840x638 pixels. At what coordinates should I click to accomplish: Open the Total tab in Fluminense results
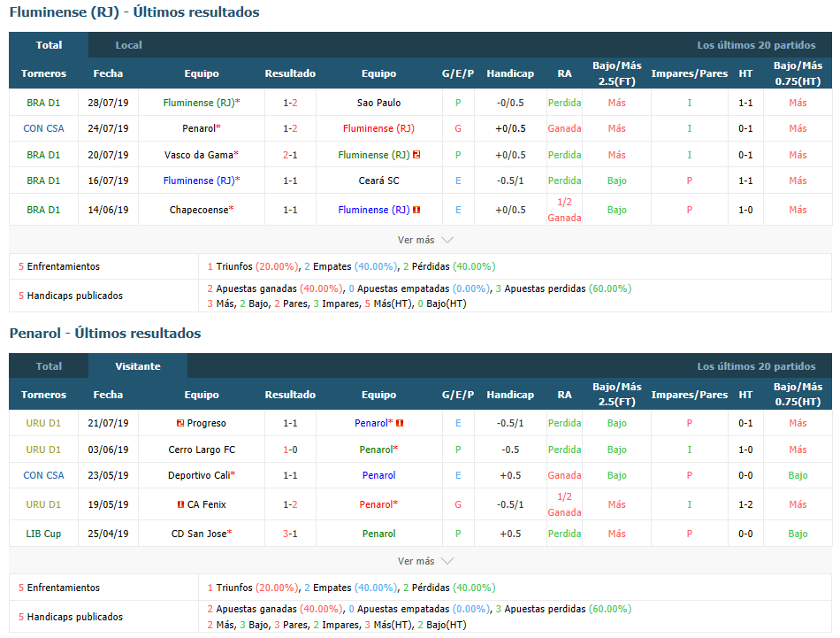pos(49,45)
